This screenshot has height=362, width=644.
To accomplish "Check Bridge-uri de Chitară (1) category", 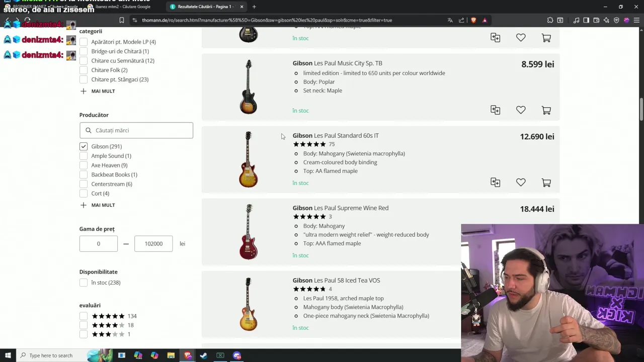I will pyautogui.click(x=84, y=51).
